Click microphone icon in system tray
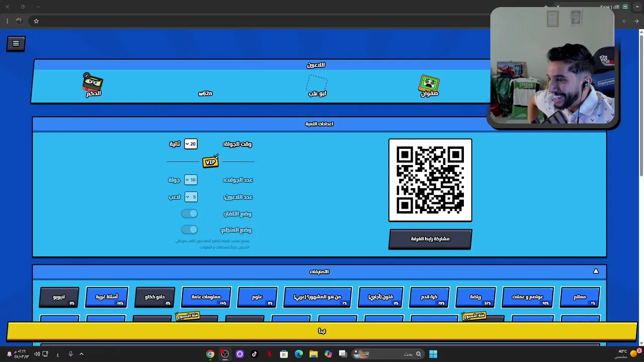Screen dimensions: 644x362 70,354
